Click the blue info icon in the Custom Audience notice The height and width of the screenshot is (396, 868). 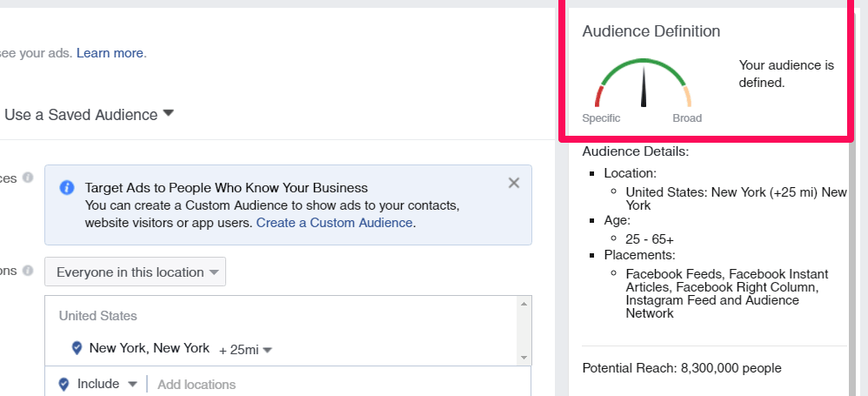(67, 188)
